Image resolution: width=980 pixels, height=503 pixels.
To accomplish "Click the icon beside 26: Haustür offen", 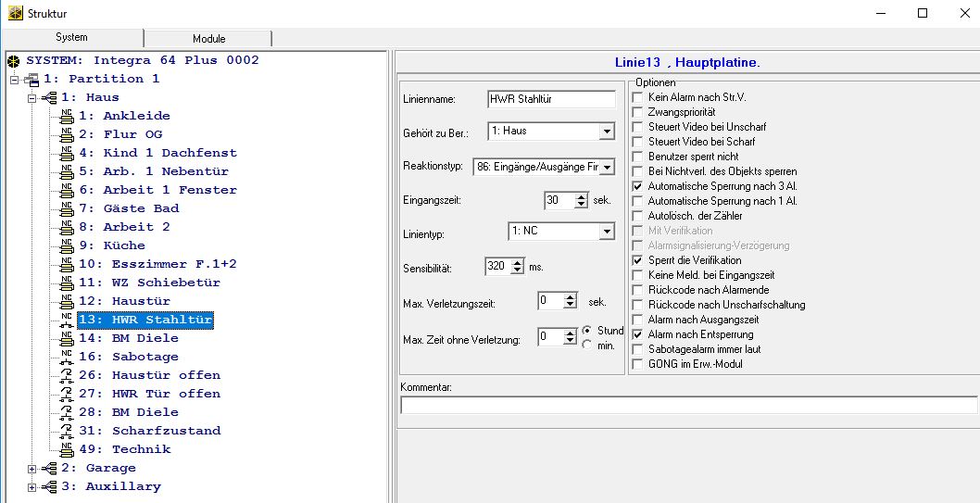I will pyautogui.click(x=67, y=375).
